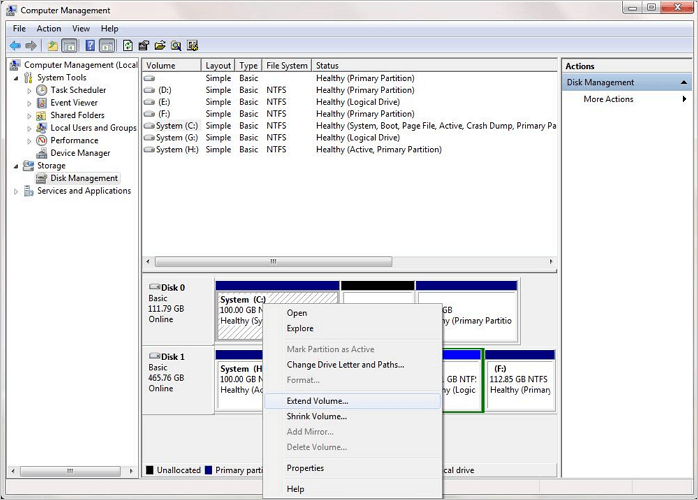Select the Local Users and Groups icon
The width and height of the screenshot is (698, 500).
click(x=42, y=128)
